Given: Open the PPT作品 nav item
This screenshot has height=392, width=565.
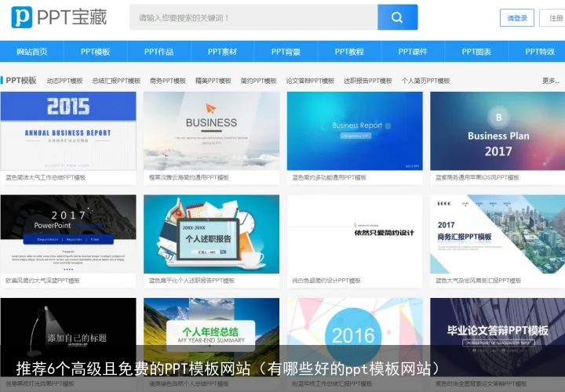Looking at the screenshot, I should click(159, 52).
